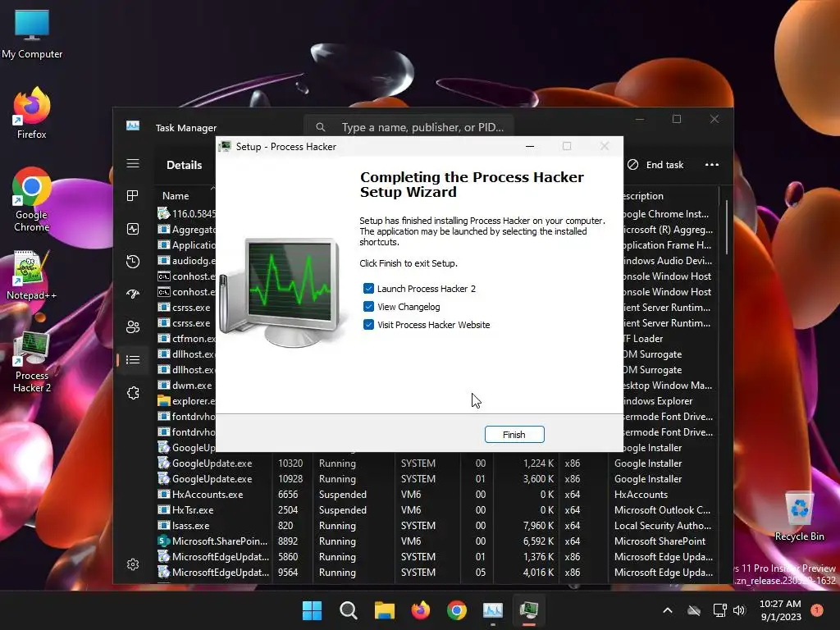Sort by Name column header in Task Manager
The image size is (840, 630).
[176, 196]
